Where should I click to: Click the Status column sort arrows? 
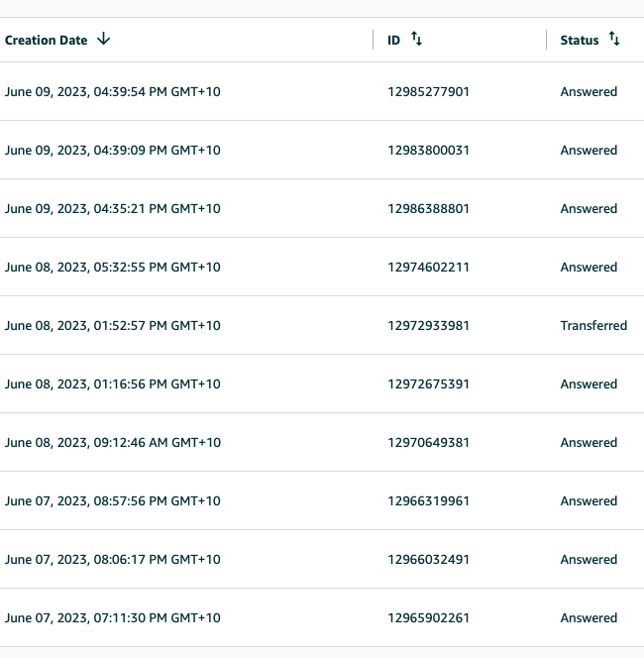point(614,39)
